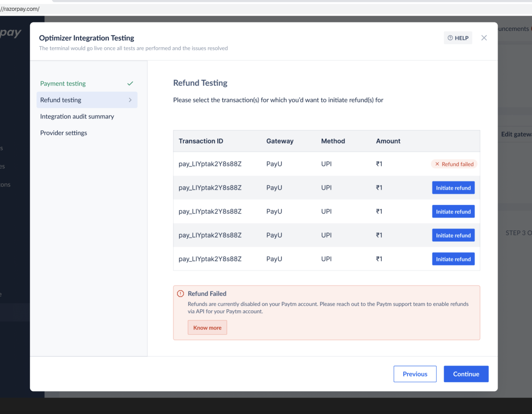Click the 'terminal would go live' subtitle text

(133, 48)
